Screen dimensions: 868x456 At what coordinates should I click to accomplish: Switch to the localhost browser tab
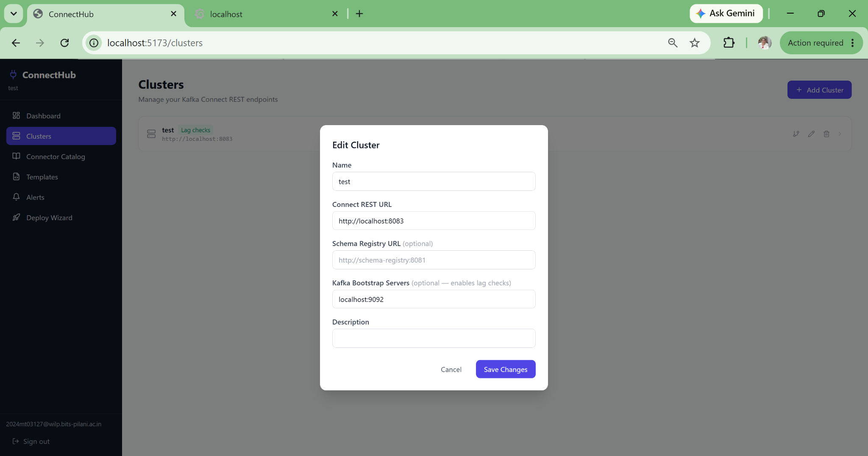267,14
